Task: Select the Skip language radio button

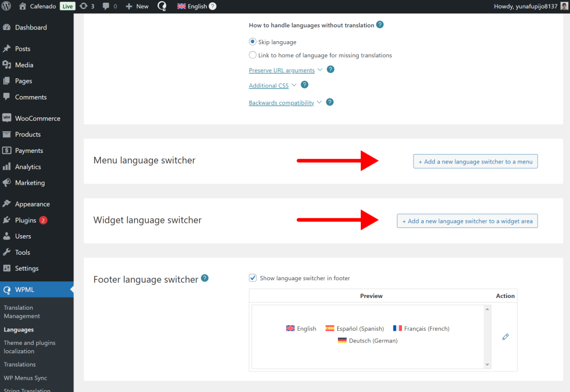Action: pyautogui.click(x=252, y=42)
